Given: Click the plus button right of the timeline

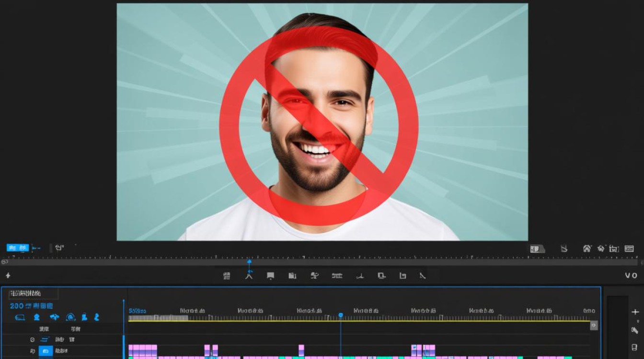Looking at the screenshot, I should (x=635, y=312).
